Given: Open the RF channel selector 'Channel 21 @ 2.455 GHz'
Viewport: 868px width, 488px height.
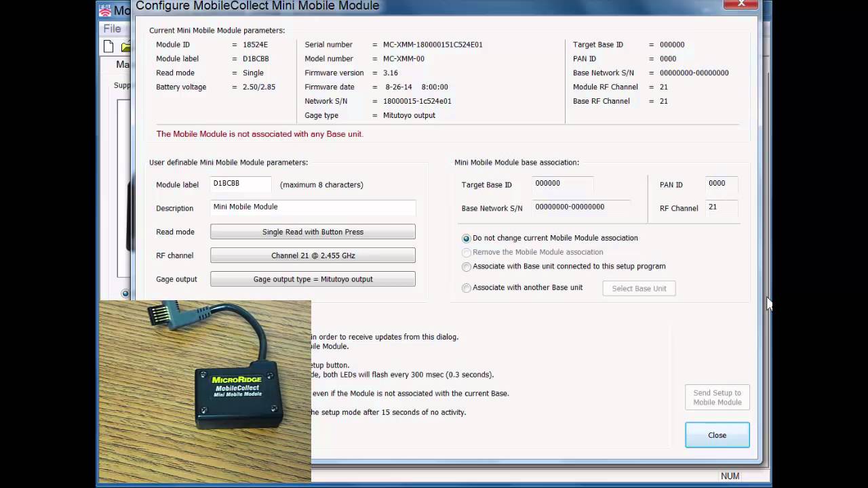Looking at the screenshot, I should point(313,256).
